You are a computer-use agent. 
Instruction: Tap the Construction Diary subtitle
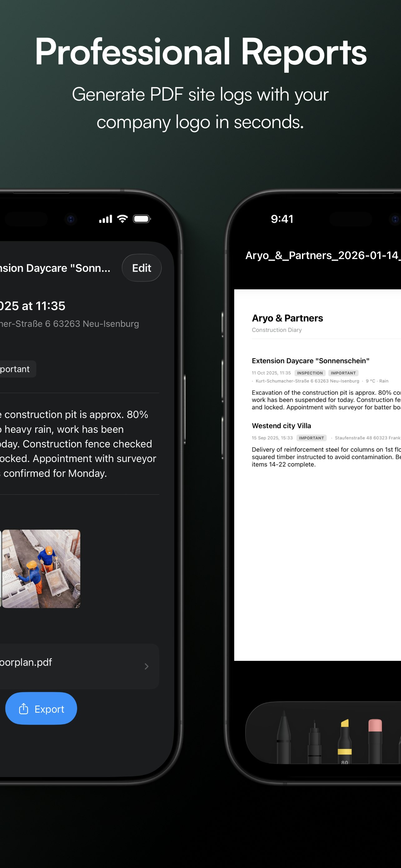pyautogui.click(x=277, y=330)
